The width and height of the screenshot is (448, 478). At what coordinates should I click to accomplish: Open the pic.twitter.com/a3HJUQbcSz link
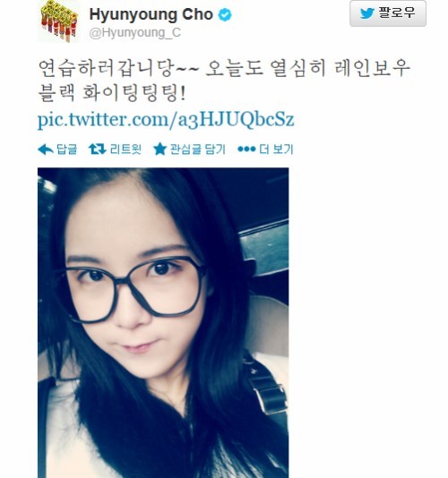tap(166, 119)
